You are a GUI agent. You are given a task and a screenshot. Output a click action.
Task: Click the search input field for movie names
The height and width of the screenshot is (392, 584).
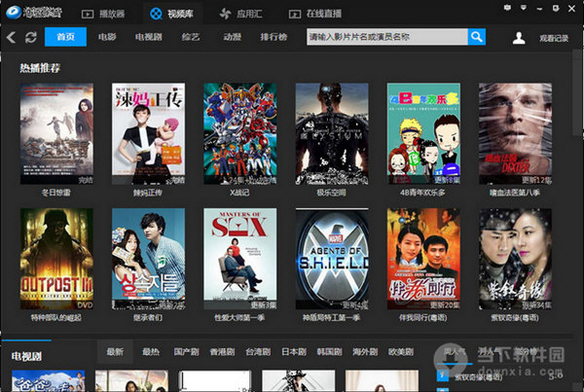(x=385, y=37)
